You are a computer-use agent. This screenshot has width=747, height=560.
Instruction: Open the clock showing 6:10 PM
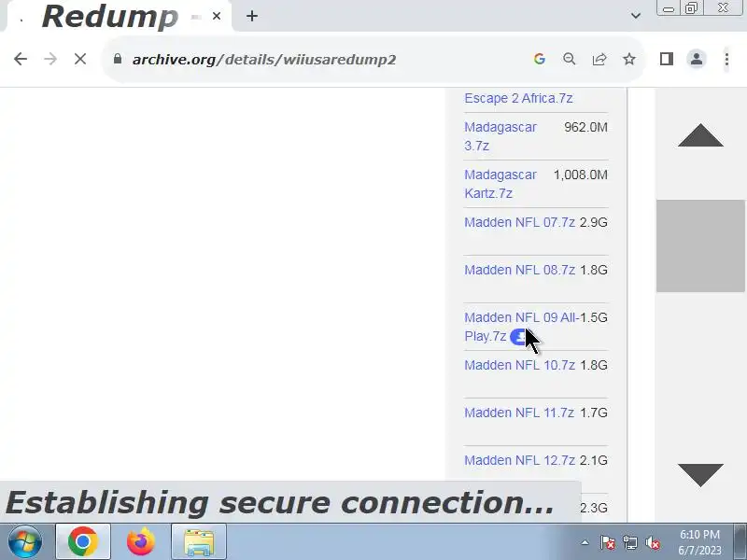(x=699, y=542)
